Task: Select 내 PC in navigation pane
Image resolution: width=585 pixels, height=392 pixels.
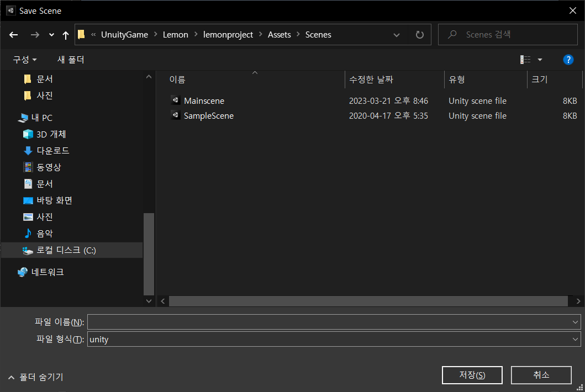Action: [x=42, y=118]
